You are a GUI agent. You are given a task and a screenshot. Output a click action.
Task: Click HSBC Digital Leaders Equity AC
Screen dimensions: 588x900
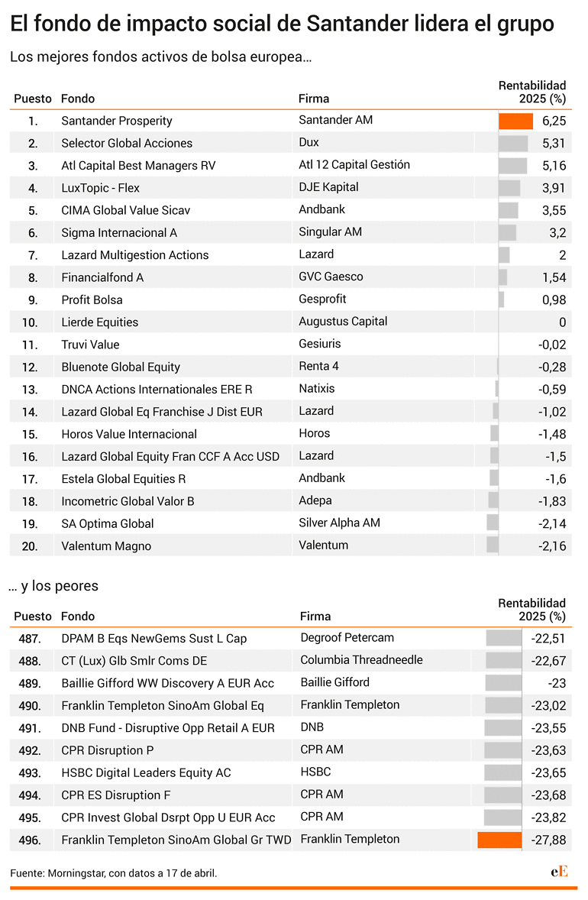(x=147, y=773)
